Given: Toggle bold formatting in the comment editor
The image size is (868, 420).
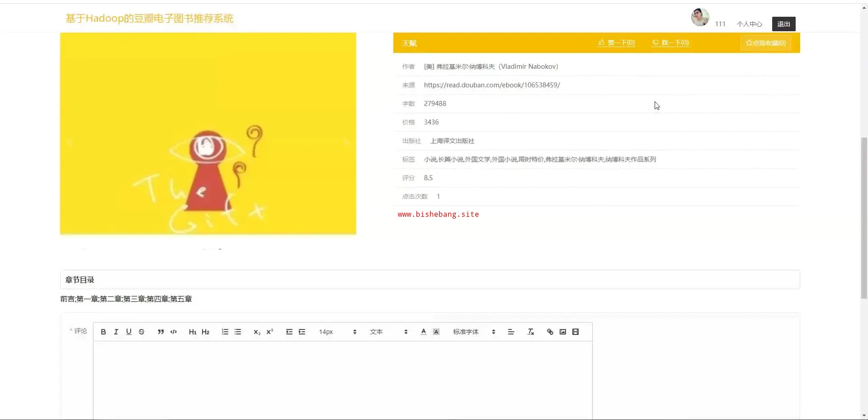Looking at the screenshot, I should coord(104,332).
